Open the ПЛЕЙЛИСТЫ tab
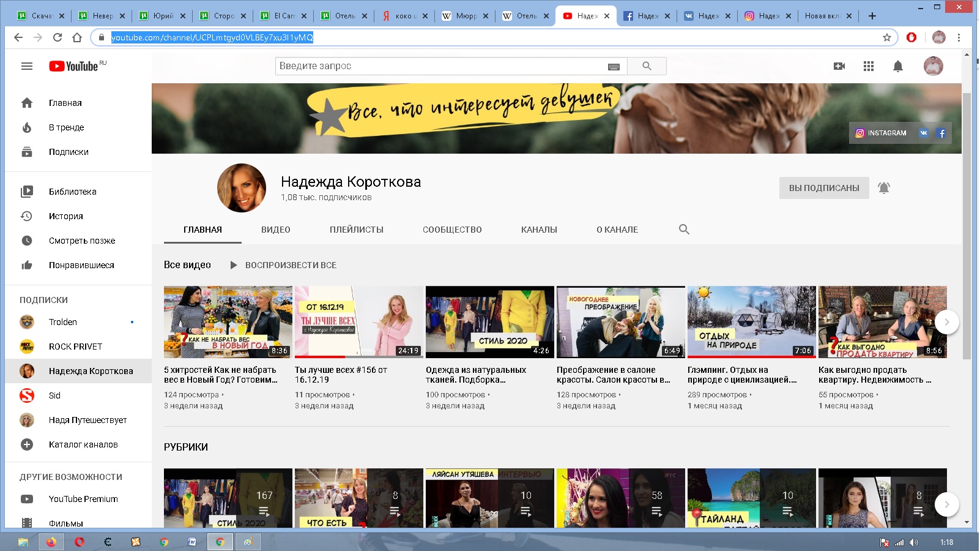980x551 pixels. 357,230
